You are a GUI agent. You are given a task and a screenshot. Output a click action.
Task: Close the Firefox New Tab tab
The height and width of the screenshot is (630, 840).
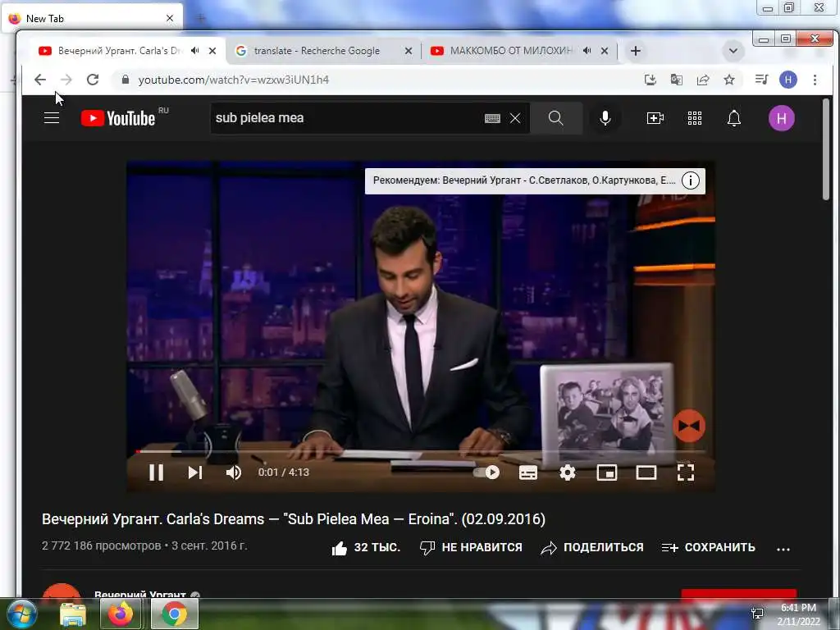tap(170, 18)
